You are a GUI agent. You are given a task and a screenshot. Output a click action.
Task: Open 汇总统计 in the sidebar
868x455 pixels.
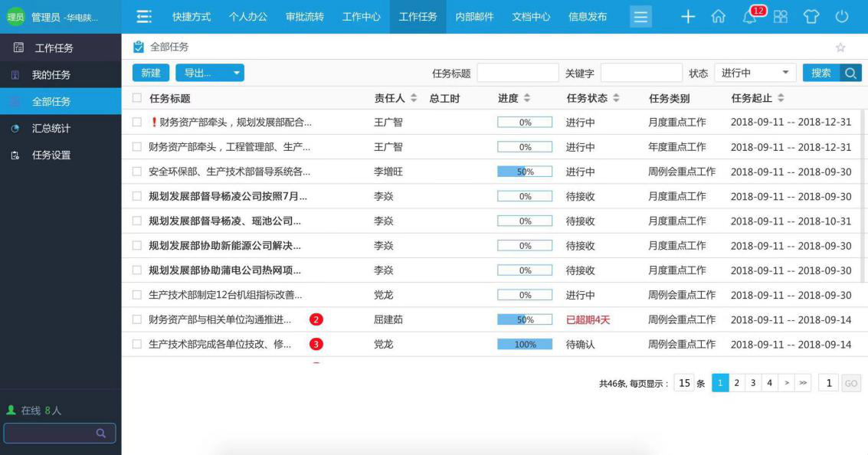point(52,128)
